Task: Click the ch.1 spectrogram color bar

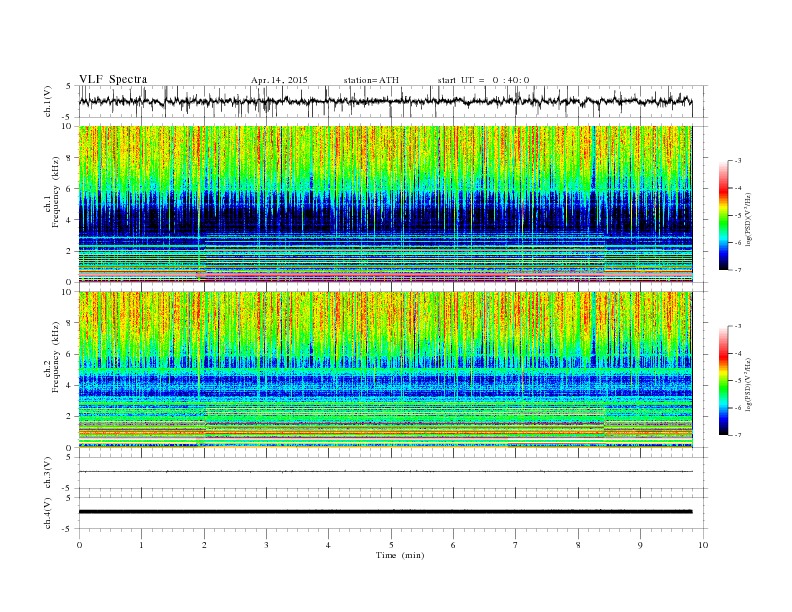Action: point(723,215)
